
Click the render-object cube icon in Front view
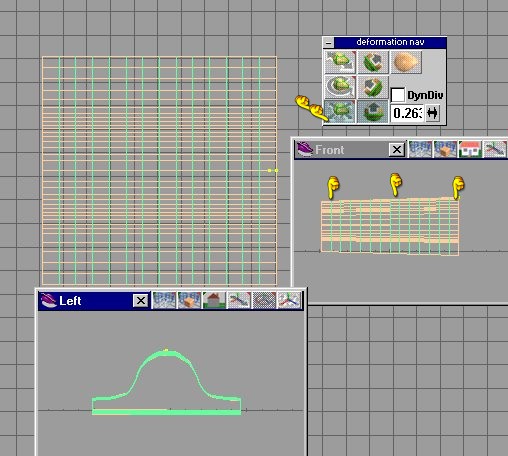coord(445,149)
